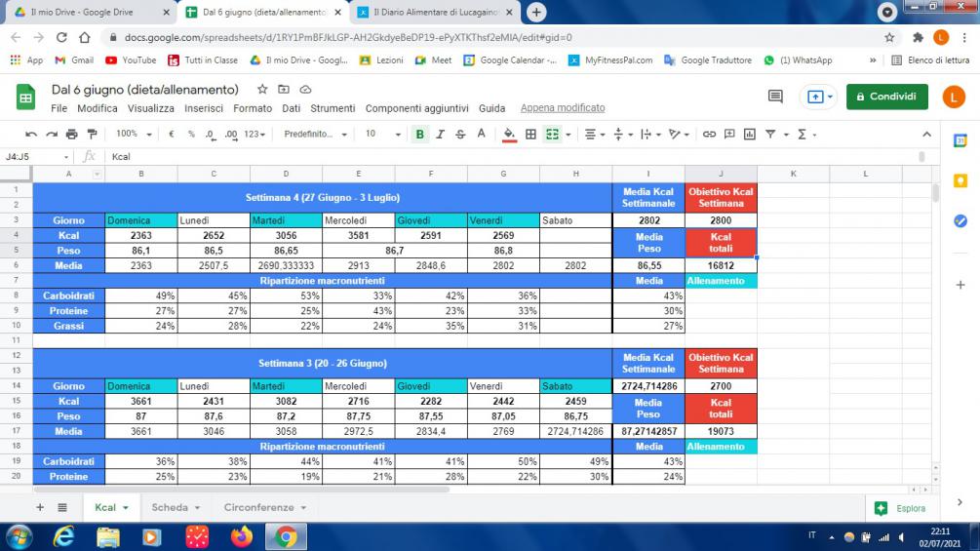The image size is (980, 551).
Task: Open the Formato menu
Action: click(x=253, y=108)
